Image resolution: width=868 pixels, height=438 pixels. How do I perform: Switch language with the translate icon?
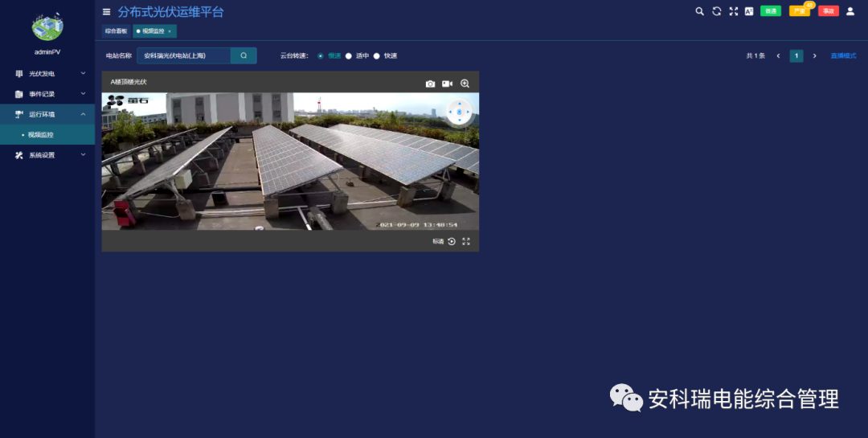[749, 11]
